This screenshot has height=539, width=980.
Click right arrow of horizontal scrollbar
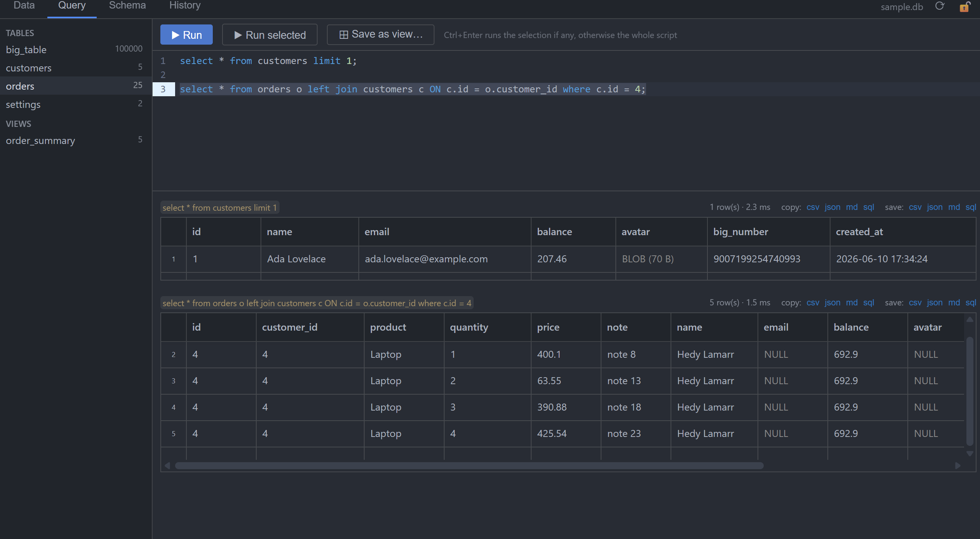click(x=958, y=466)
